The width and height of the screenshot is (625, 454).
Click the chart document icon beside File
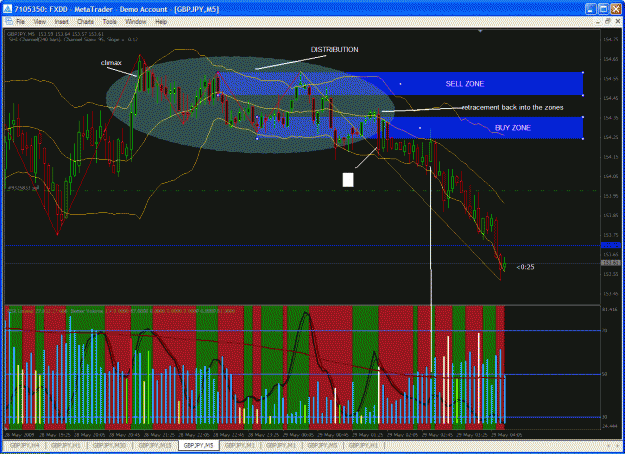[9, 22]
